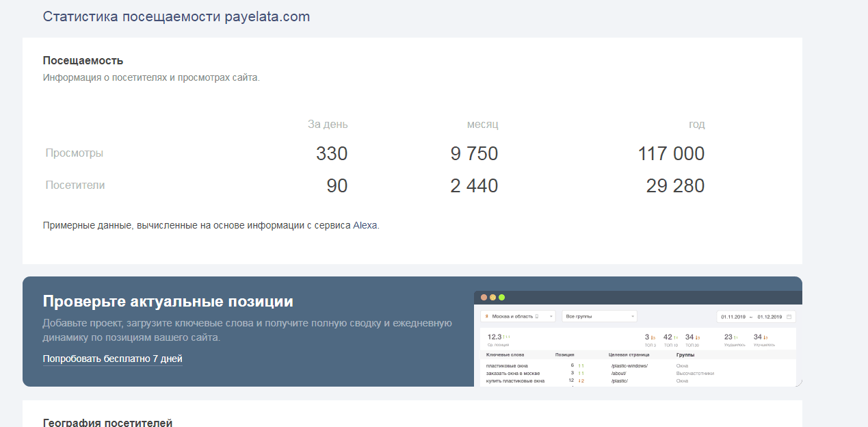Viewport: 868px width, 427px height.
Task: Click the "пластиковые окна" keyword row
Action: tap(507, 366)
